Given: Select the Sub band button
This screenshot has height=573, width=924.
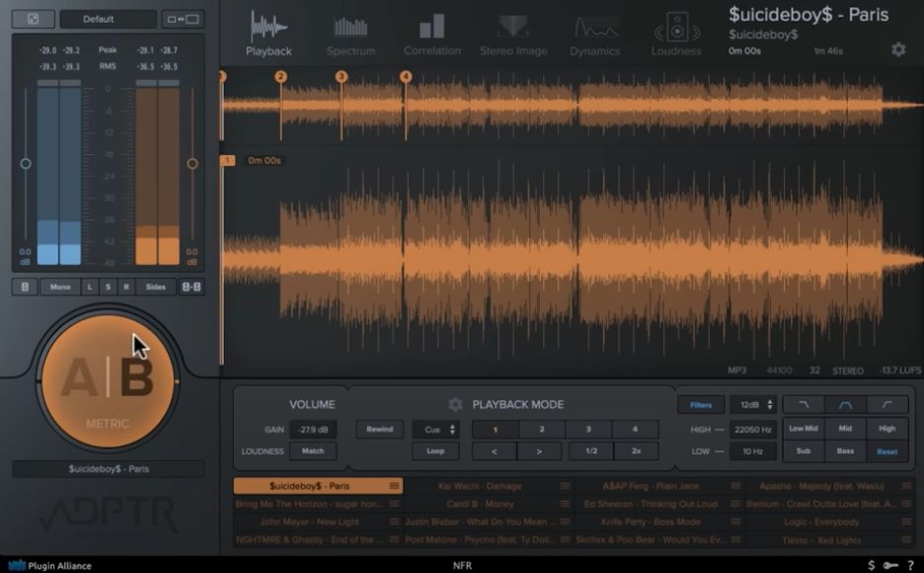Looking at the screenshot, I should [804, 451].
